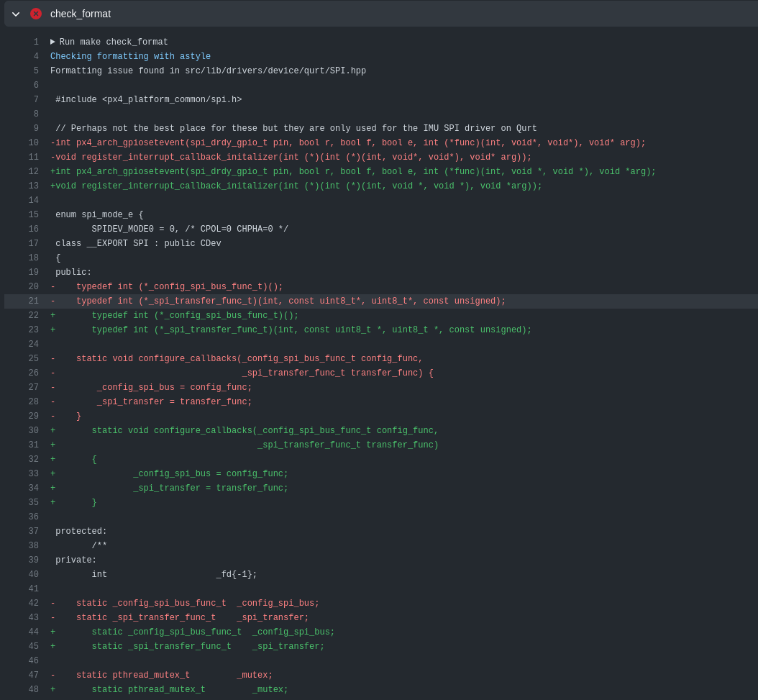Screen dimensions: 758x700
Task: Open the check_format step title
Action: tap(81, 14)
